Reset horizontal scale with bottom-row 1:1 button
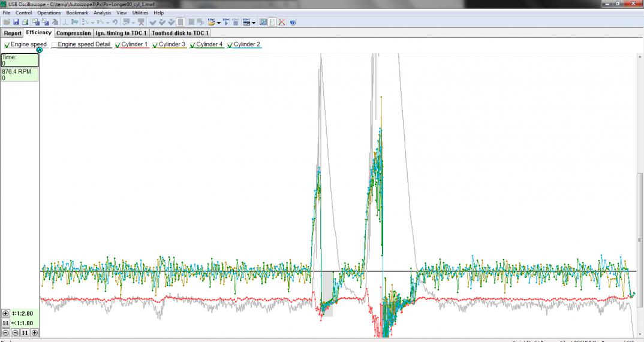This screenshot has width=644, height=342. pos(25,332)
